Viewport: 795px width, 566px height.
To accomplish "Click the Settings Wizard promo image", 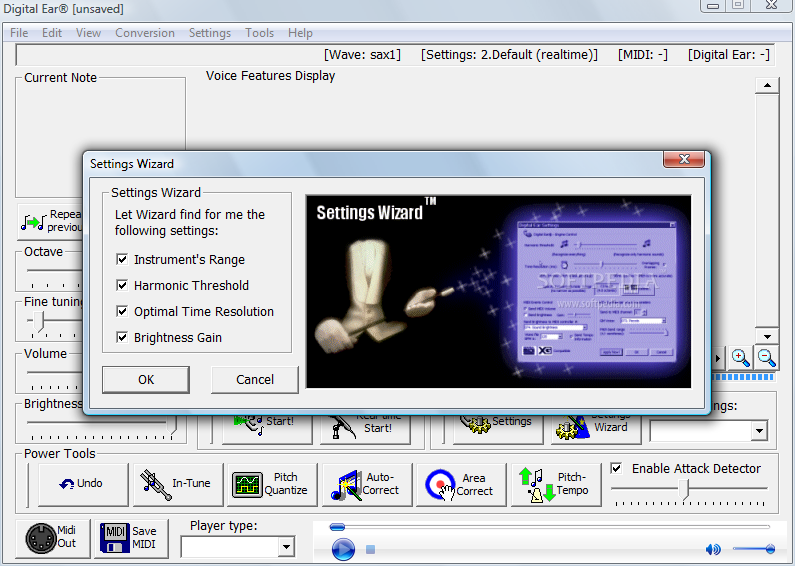I will point(498,292).
